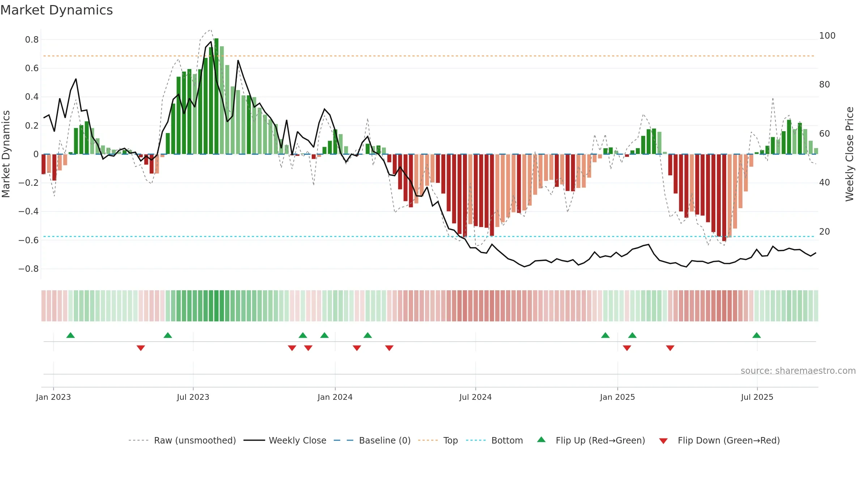The image size is (868, 488).
Task: Click the '60' right axis tick label
Action: [825, 133]
